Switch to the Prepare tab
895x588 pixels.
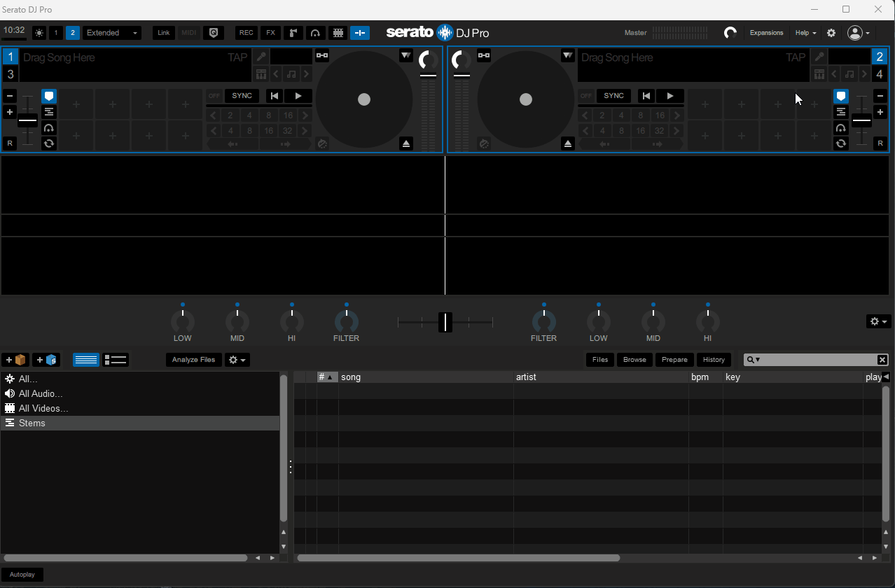coord(674,359)
